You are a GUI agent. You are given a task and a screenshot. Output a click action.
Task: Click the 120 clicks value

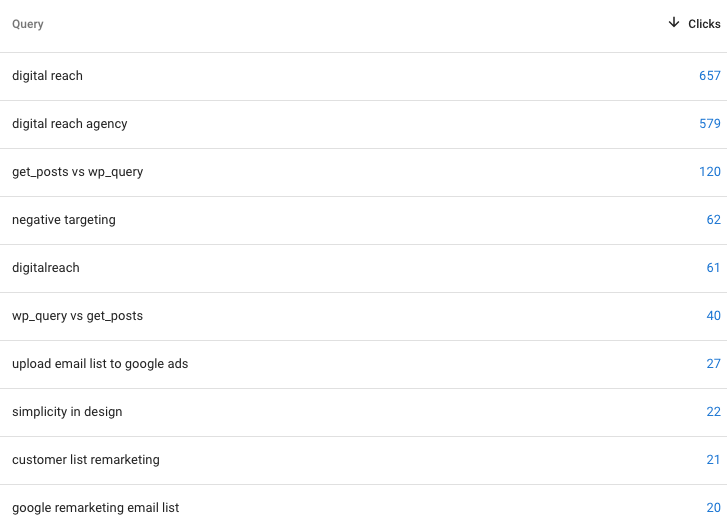coord(710,172)
